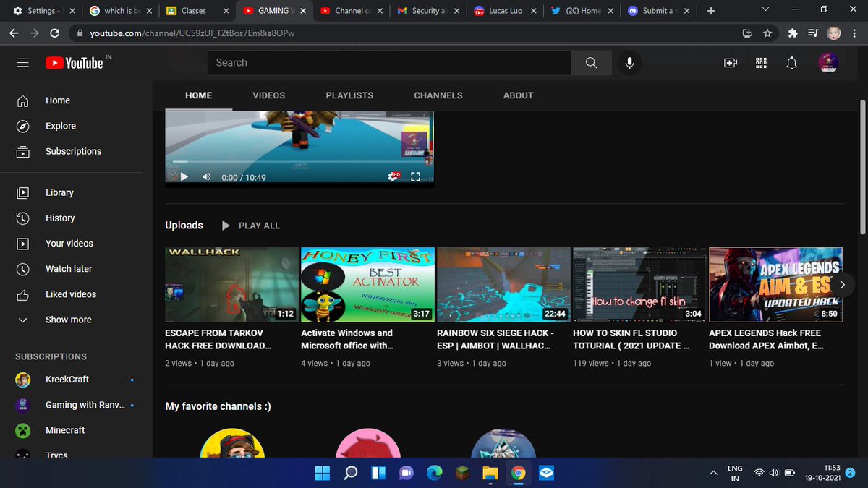
Task: Open Chrome media control icon
Action: point(813,33)
